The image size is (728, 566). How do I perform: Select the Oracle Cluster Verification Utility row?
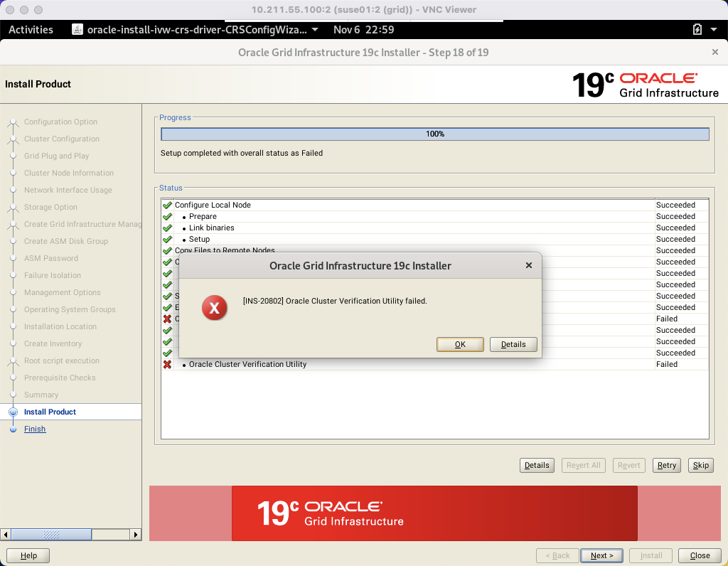coord(435,365)
